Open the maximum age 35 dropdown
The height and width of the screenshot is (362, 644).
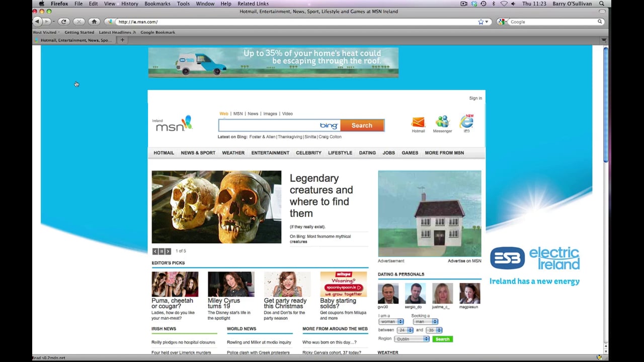tap(434, 330)
